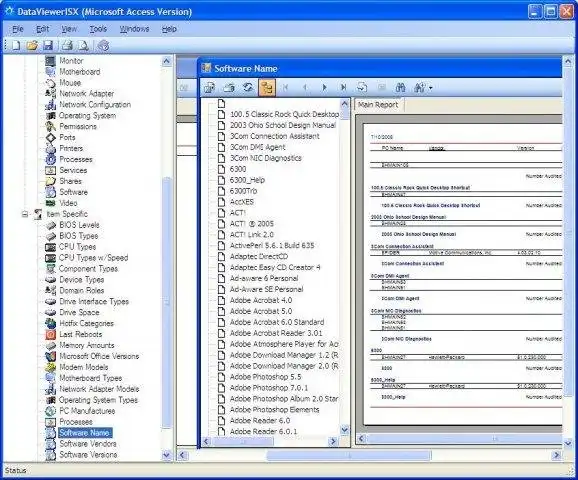The width and height of the screenshot is (578, 480).
Task: Select Software Versions tree item
Action: pos(88,455)
